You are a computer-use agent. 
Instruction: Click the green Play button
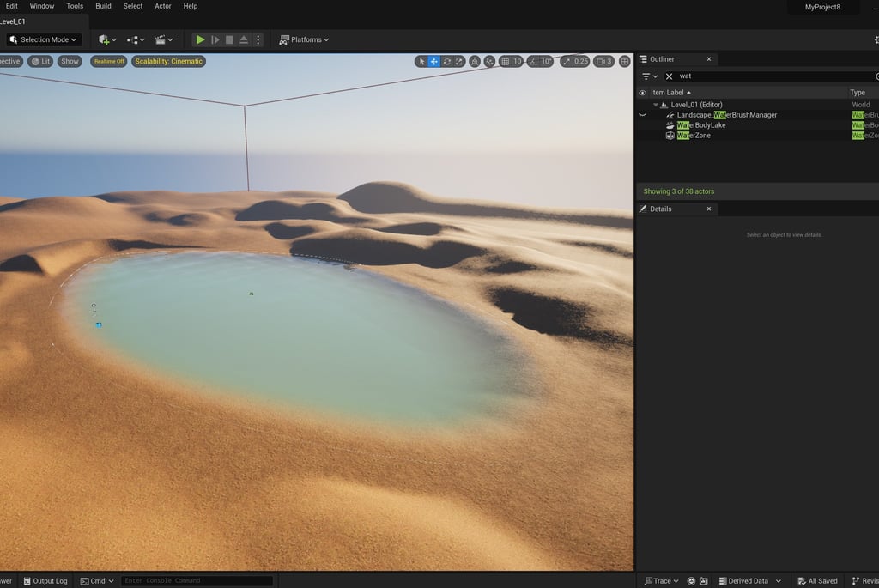pyautogui.click(x=200, y=39)
